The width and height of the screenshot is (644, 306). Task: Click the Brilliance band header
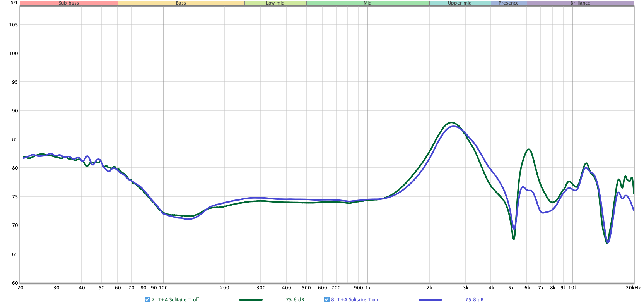point(580,3)
